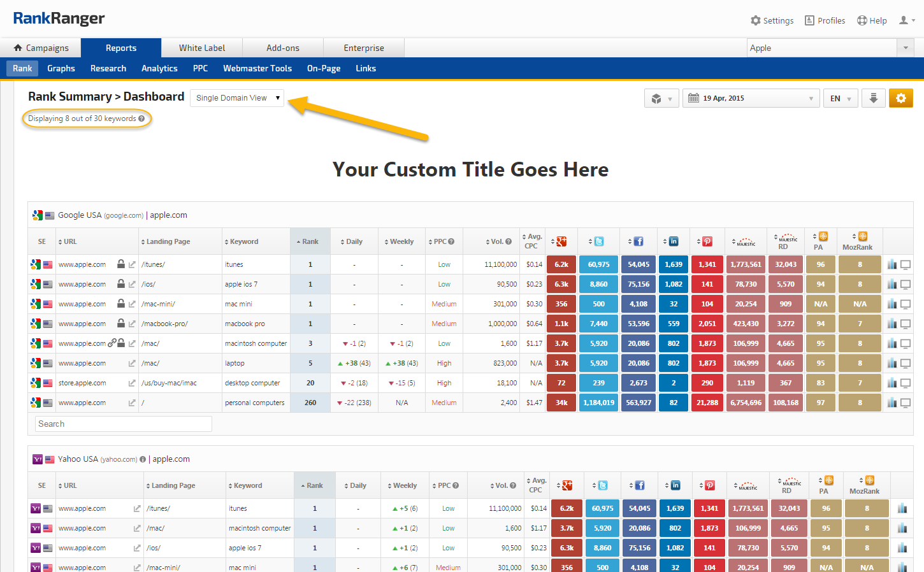Screen dimensions: 924x572
Task: Click monitor icon in personal computers row
Action: coord(905,403)
